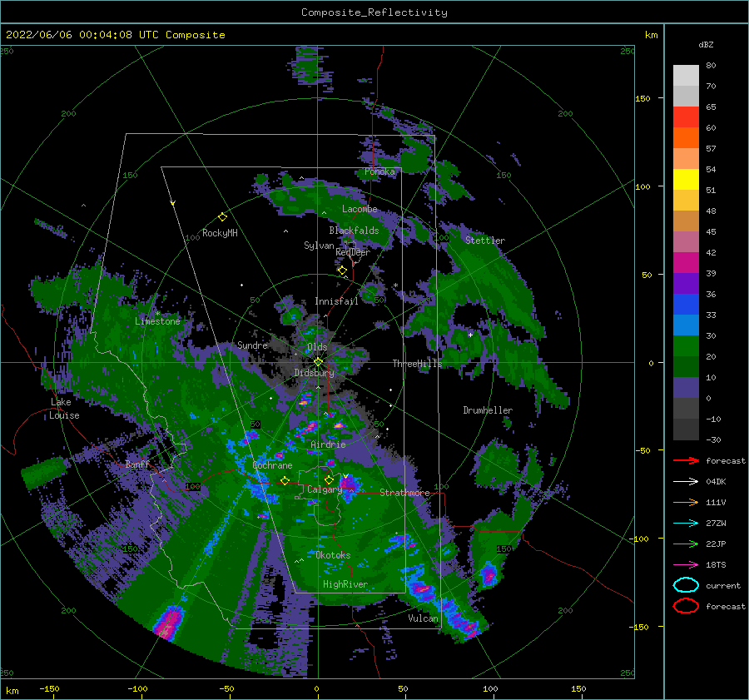Click the Lake Louise label
This screenshot has height=700, width=749.
point(64,409)
